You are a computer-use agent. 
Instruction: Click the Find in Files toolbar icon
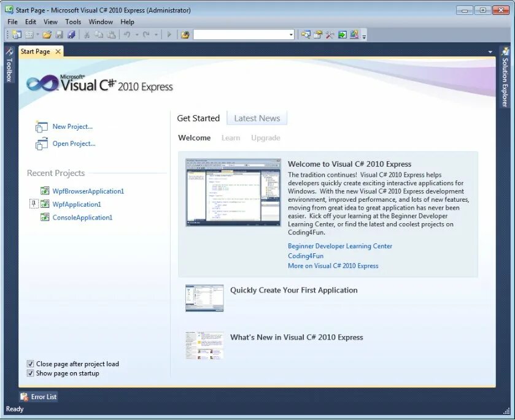click(185, 34)
